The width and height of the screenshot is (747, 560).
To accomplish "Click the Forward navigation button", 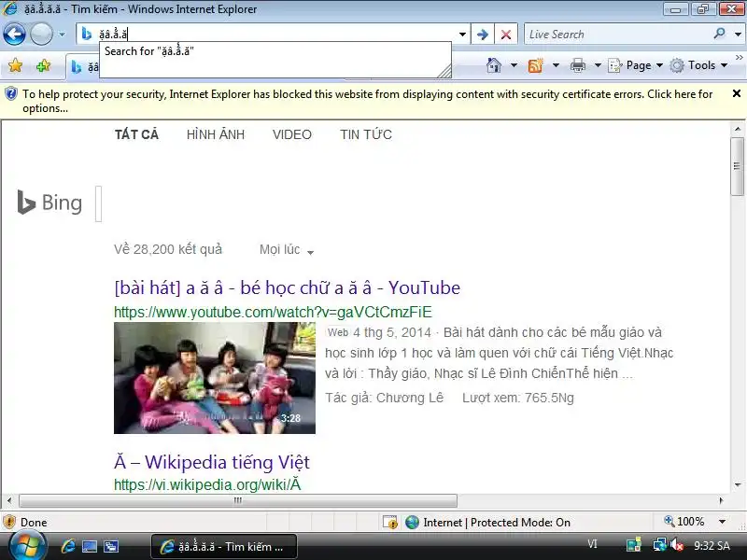I will [x=41, y=35].
